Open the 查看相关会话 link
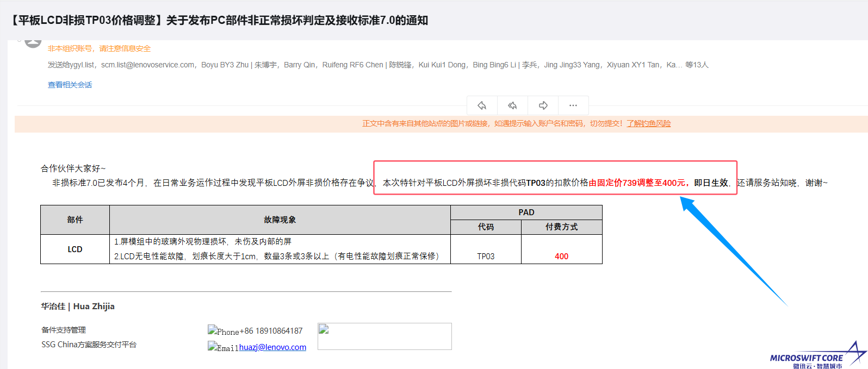 click(70, 85)
